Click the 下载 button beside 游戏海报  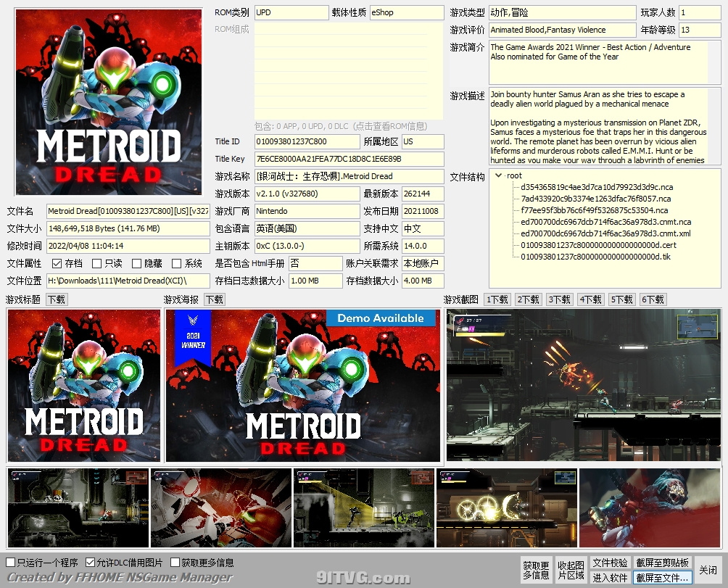click(x=215, y=299)
